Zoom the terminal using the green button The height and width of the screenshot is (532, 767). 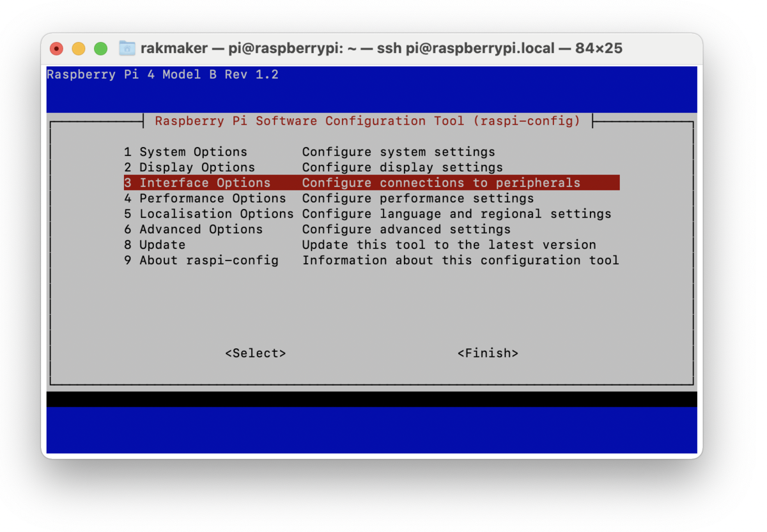click(x=100, y=49)
